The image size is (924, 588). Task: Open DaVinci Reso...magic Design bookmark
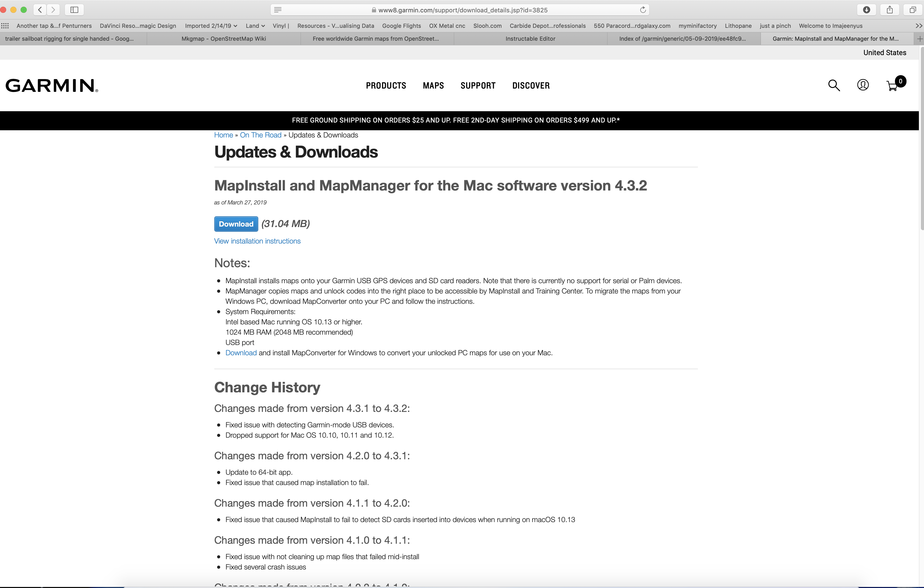click(x=138, y=26)
